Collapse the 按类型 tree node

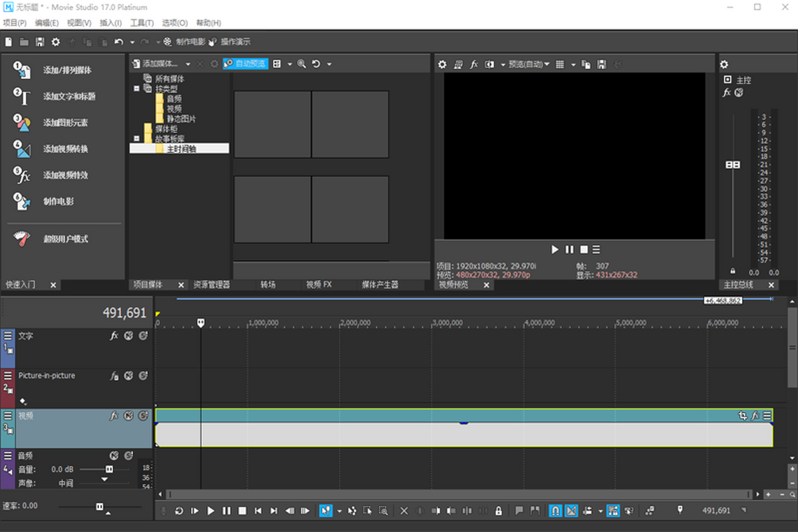coord(137,88)
